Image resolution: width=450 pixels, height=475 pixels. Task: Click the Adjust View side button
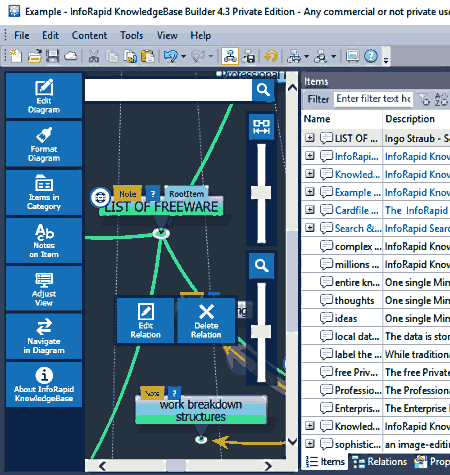44,288
